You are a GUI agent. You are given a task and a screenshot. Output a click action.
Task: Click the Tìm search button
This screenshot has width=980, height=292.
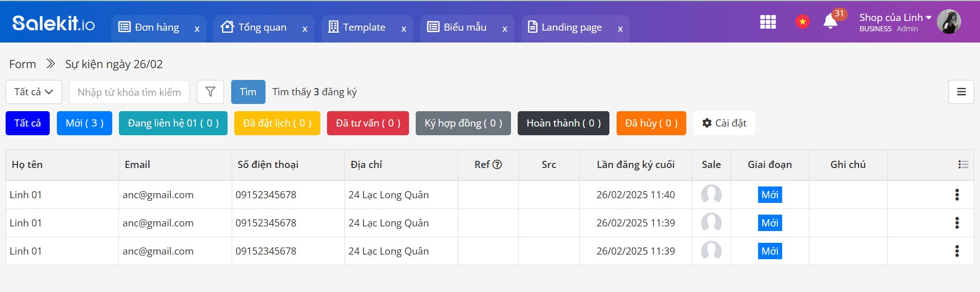248,92
